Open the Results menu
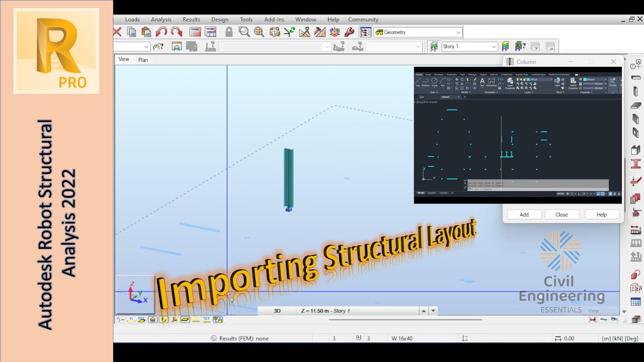The height and width of the screenshot is (362, 644). pyautogui.click(x=191, y=20)
